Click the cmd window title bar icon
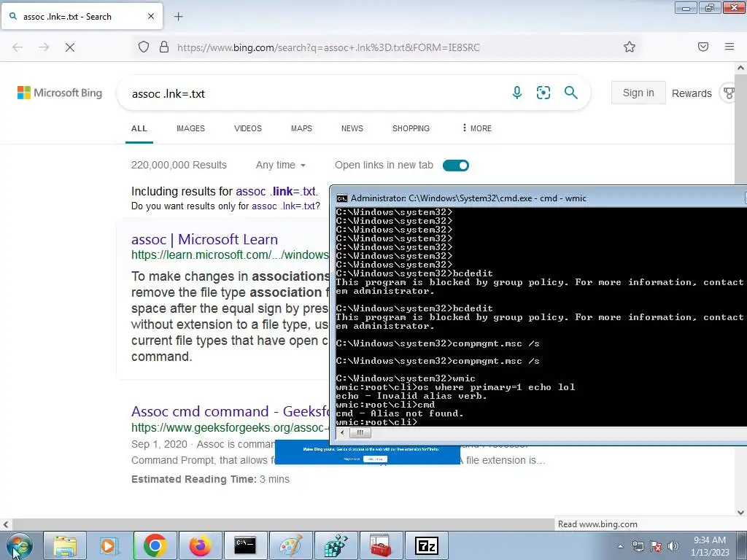The width and height of the screenshot is (747, 560). [x=341, y=198]
